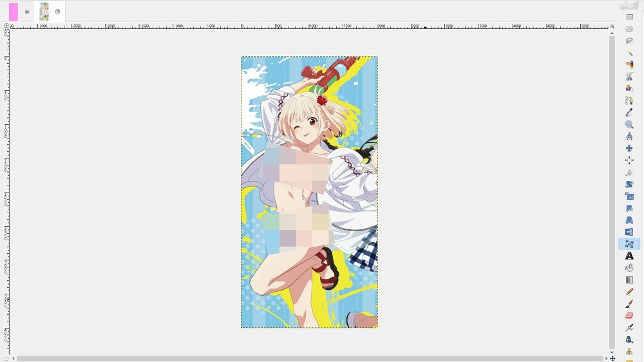Choose the Free Select lasso tool
Viewport: 644px width, 362px height.
[x=629, y=41]
